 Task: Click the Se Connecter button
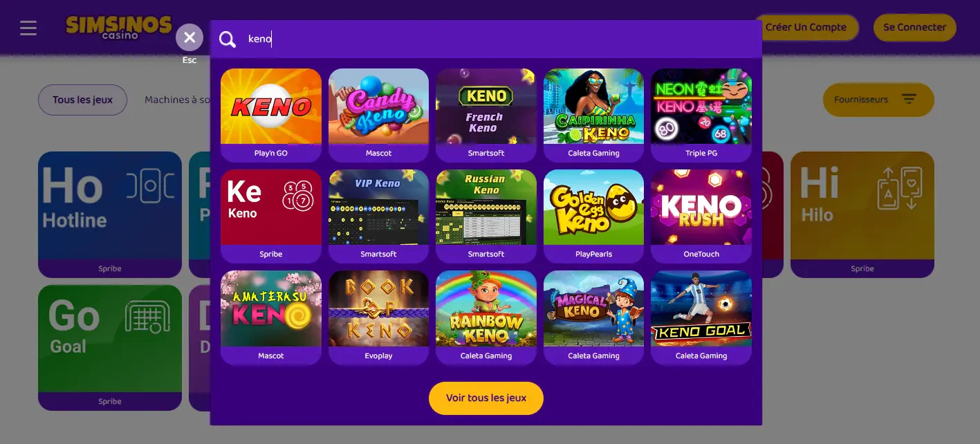coord(914,28)
